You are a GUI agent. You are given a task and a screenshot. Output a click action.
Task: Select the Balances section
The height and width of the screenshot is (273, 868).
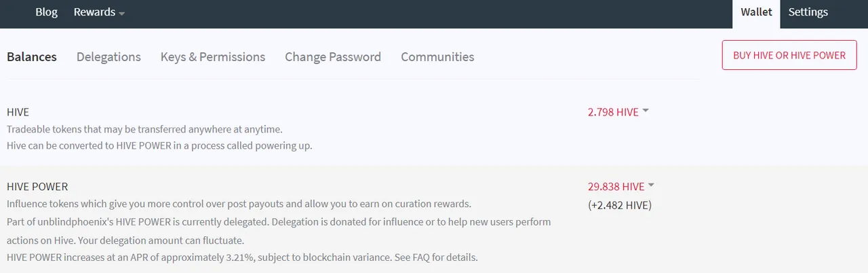32,57
